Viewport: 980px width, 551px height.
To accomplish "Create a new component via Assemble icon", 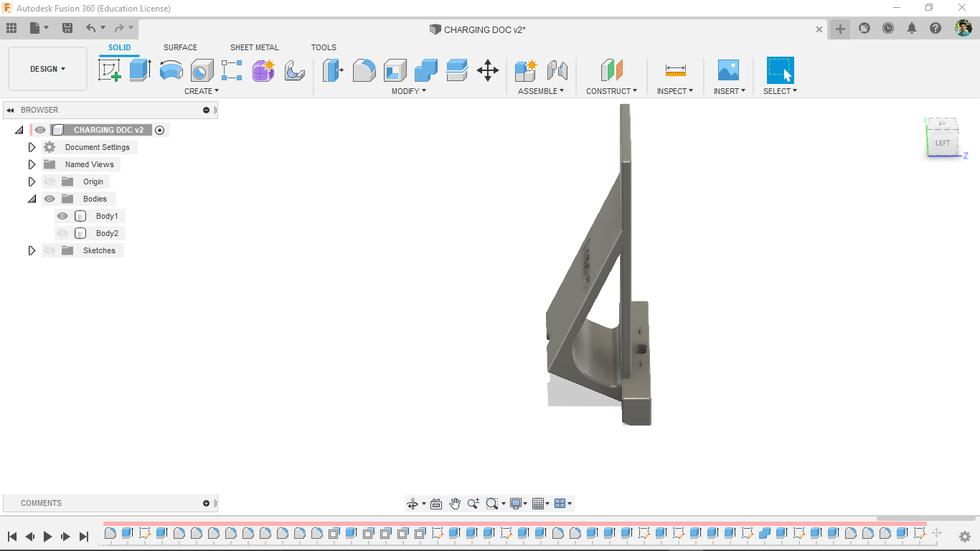I will (526, 70).
